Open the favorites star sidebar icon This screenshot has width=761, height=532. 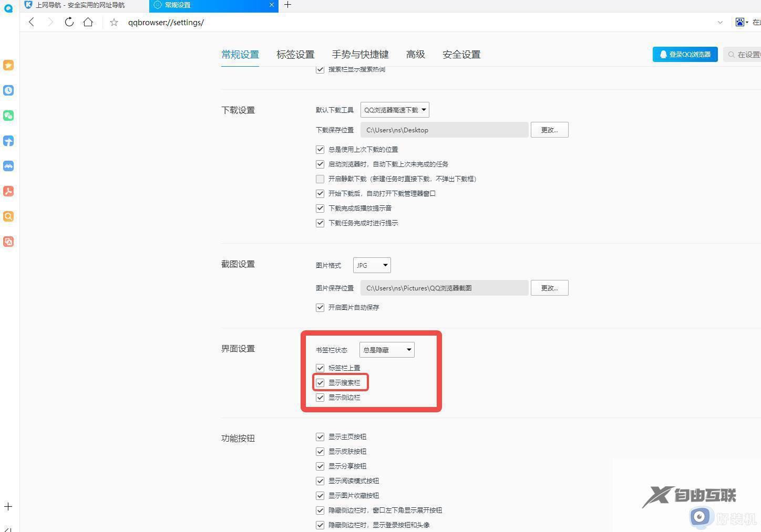[8, 65]
